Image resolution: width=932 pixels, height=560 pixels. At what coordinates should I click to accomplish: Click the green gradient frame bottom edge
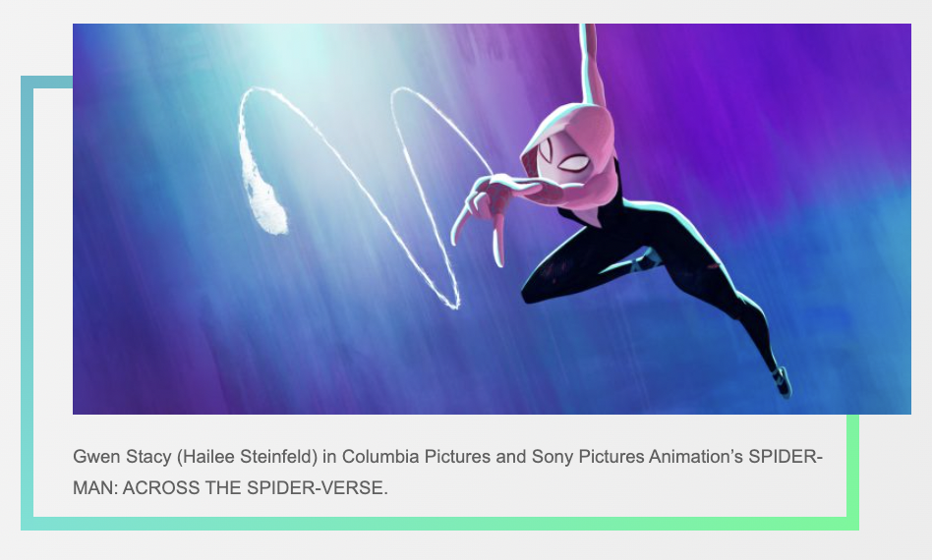[439, 524]
